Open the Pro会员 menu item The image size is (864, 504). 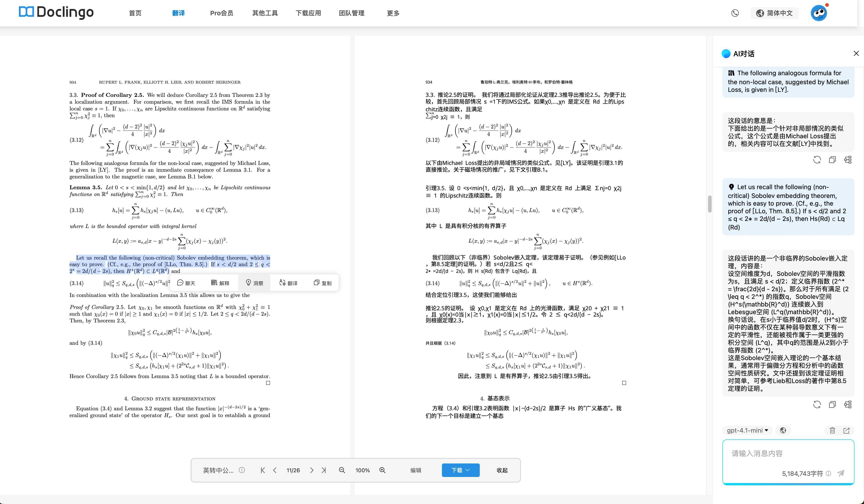222,13
